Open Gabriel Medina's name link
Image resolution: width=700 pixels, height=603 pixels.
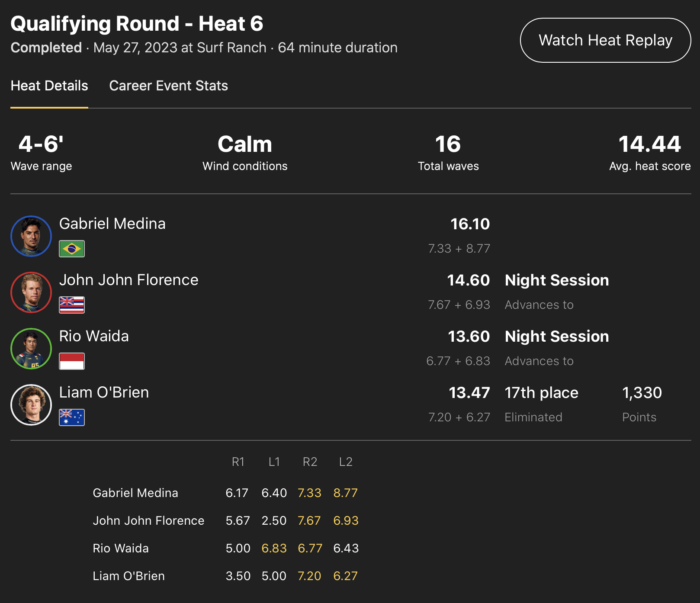pos(112,224)
